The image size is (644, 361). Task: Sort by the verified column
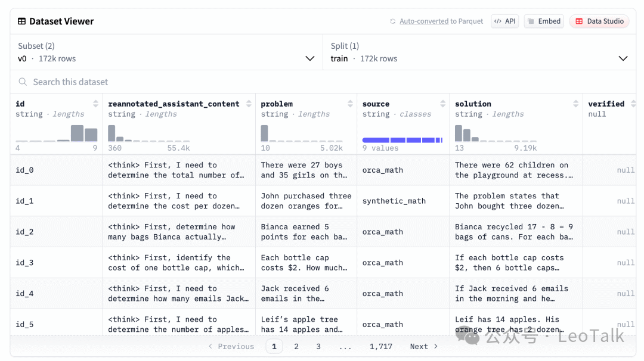tap(633, 104)
